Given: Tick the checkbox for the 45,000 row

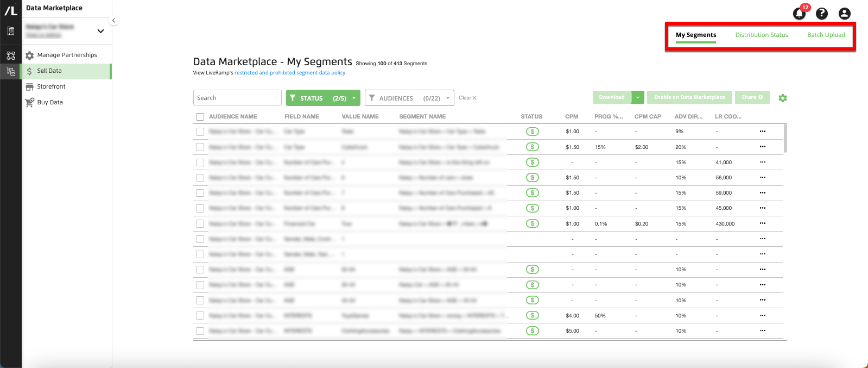Looking at the screenshot, I should [200, 208].
